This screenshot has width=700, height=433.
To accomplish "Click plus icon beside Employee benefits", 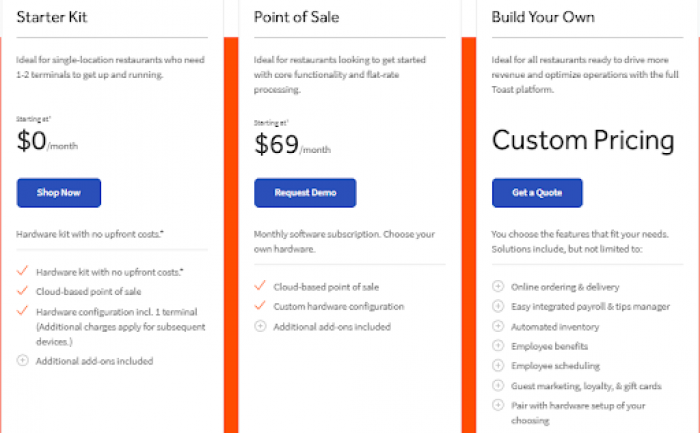I will click(498, 346).
